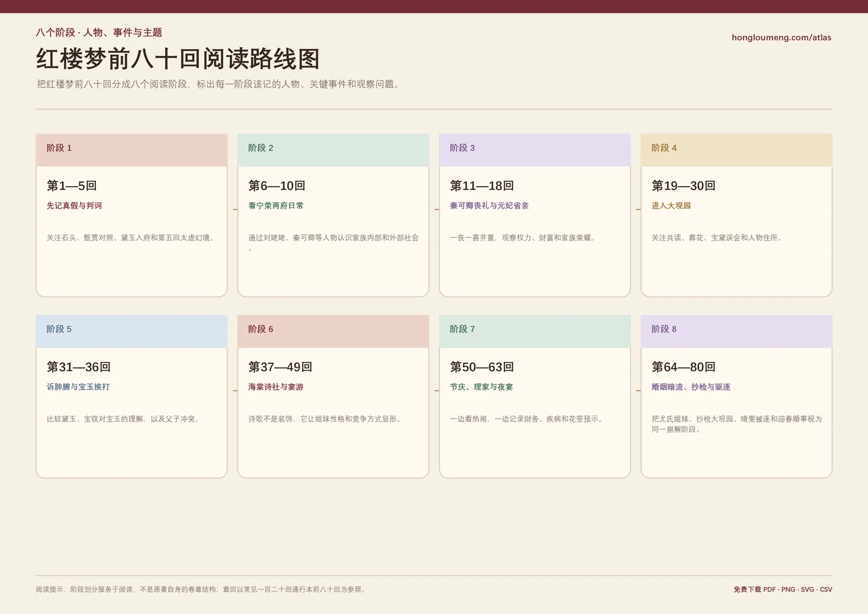Select the 阶段 6 card header
Image resolution: width=868 pixels, height=614 pixels.
[x=333, y=331]
